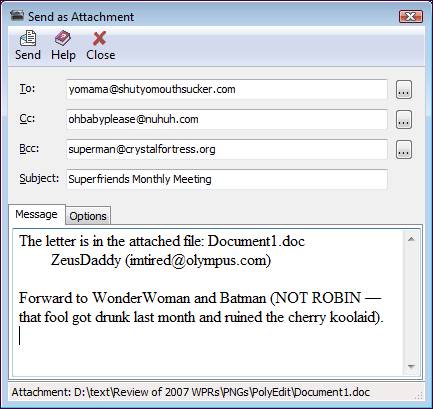Switch to the Options tab

click(x=88, y=216)
